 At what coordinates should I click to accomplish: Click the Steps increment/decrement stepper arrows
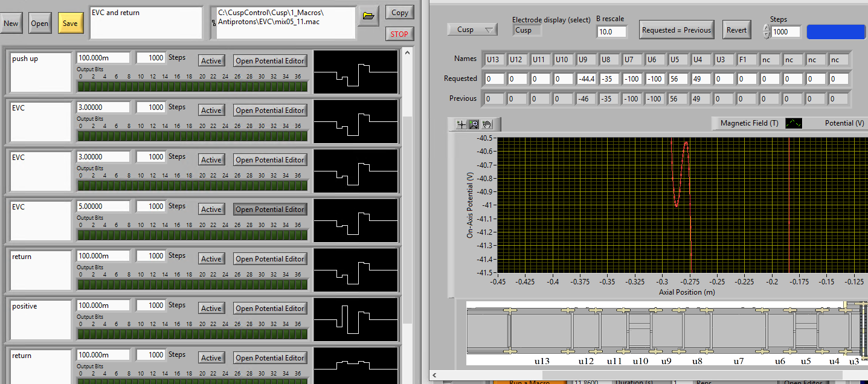(x=767, y=31)
